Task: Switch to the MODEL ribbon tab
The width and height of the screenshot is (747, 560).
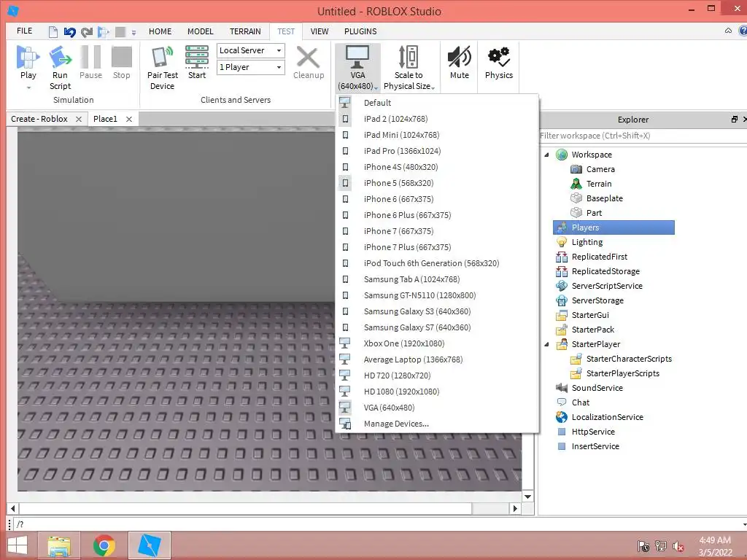Action: 200,31
